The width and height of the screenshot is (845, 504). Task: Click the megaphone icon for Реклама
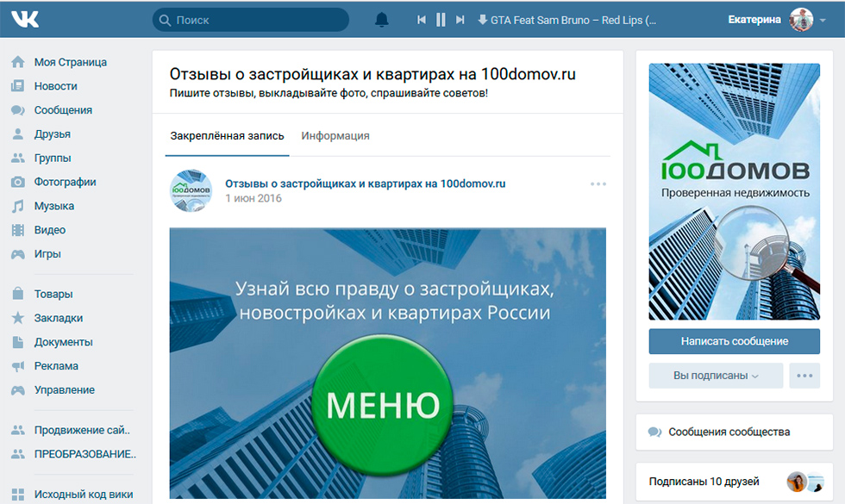coord(18,366)
